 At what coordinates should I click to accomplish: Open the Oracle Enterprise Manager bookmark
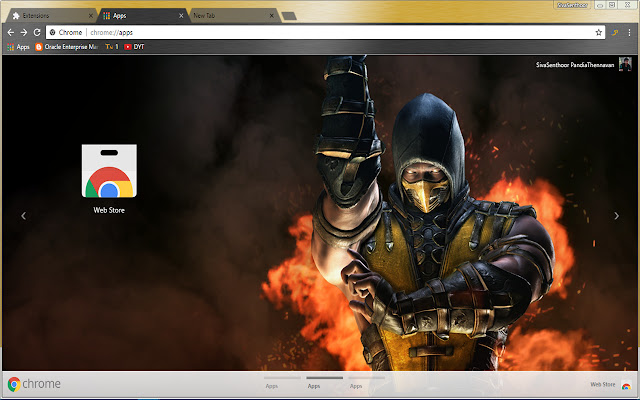(67, 47)
